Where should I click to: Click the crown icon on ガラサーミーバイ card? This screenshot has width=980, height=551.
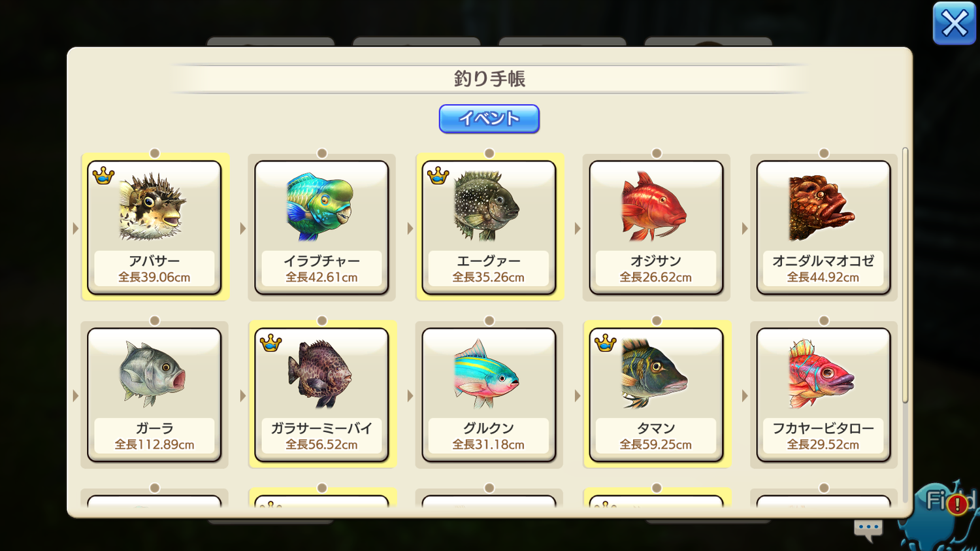tap(270, 343)
